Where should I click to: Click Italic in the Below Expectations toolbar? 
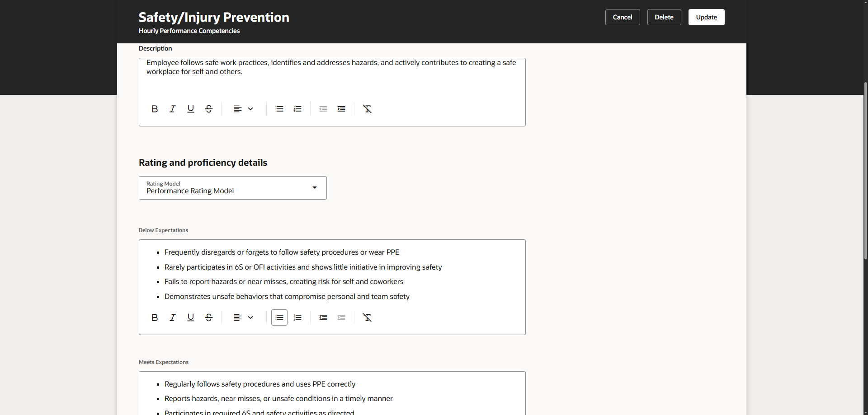pos(173,317)
